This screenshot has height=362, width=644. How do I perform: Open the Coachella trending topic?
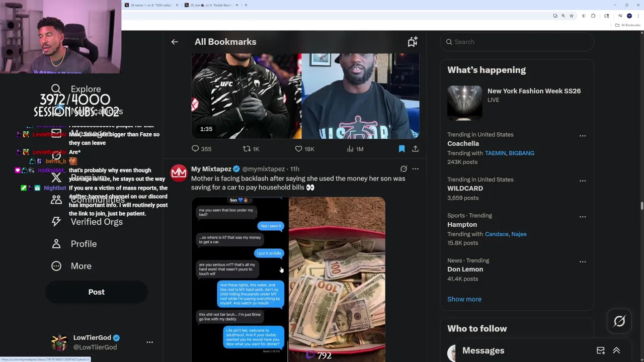pyautogui.click(x=463, y=143)
